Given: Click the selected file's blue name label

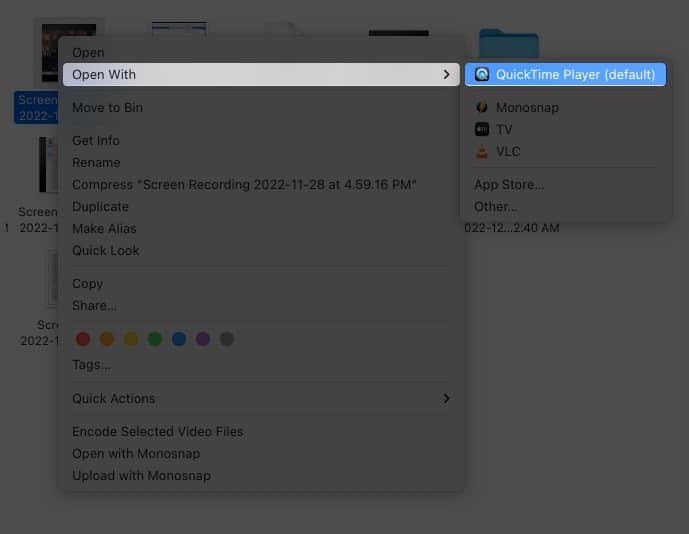Looking at the screenshot, I should coord(37,108).
